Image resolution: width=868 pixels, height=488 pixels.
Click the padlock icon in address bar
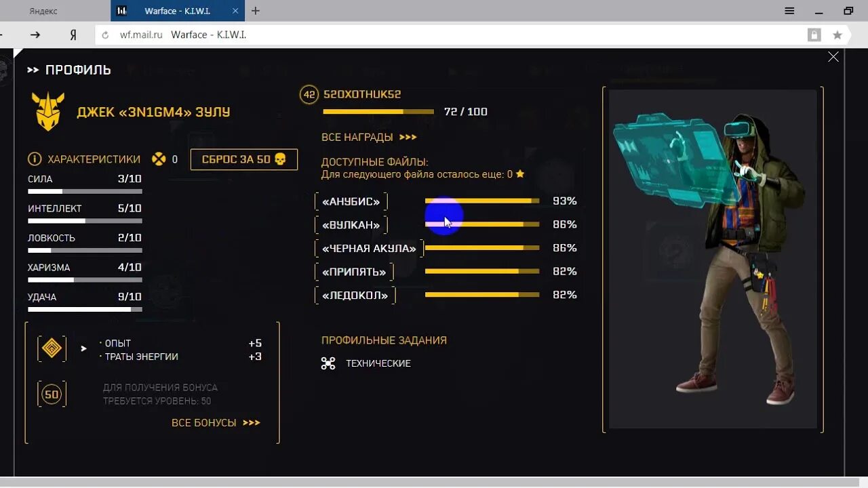click(x=814, y=35)
